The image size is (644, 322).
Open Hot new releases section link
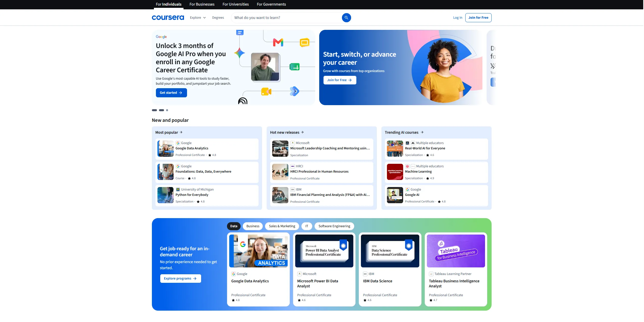[287, 132]
